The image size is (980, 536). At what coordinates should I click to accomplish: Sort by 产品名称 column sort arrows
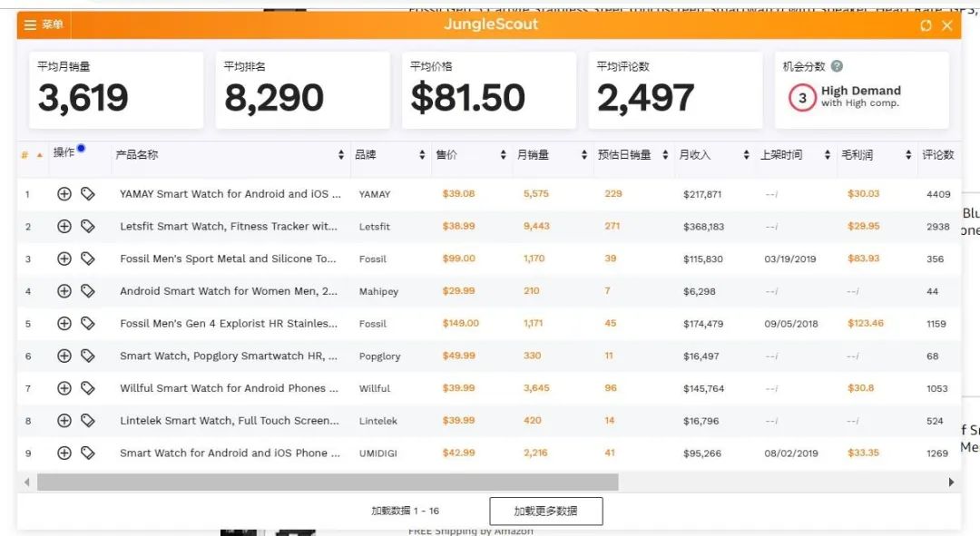click(x=341, y=155)
